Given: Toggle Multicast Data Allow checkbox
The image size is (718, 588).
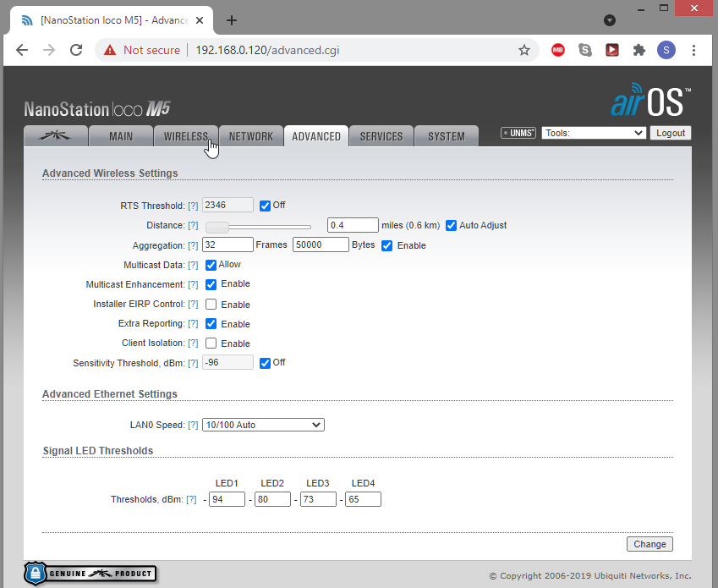Looking at the screenshot, I should (x=211, y=265).
